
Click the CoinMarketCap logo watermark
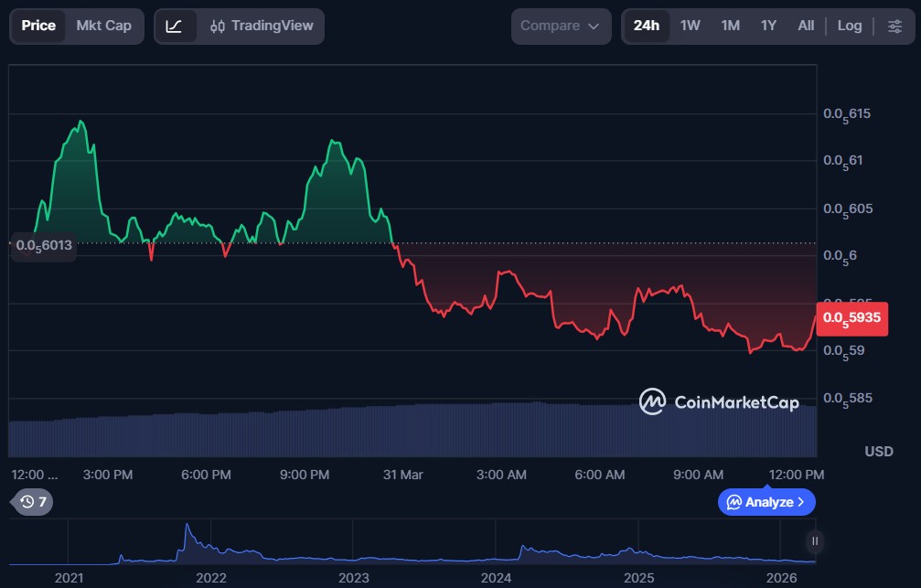point(719,401)
